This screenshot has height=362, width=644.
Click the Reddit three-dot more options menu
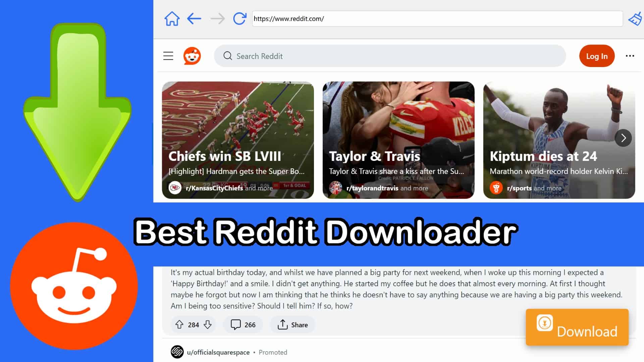[x=630, y=56]
